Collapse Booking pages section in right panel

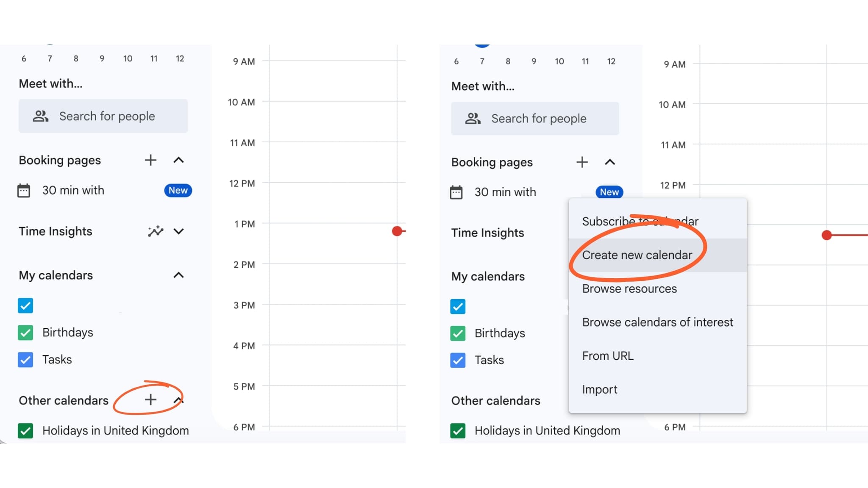(x=610, y=162)
